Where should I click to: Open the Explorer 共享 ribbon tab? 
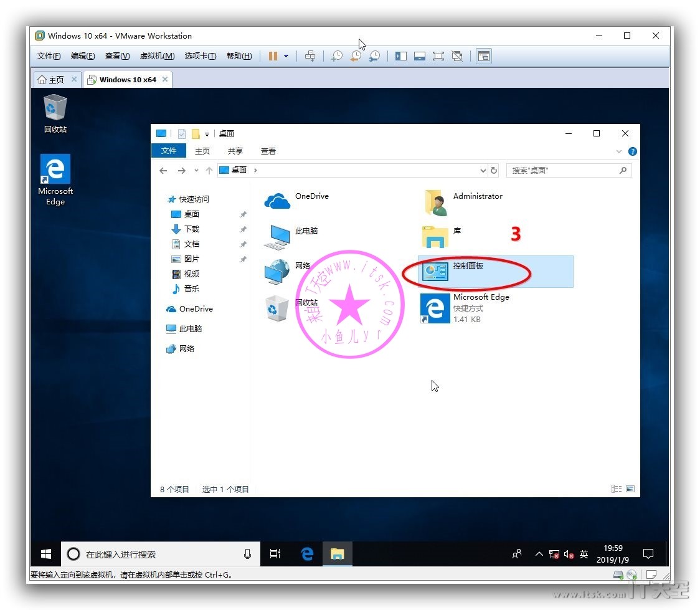(x=235, y=151)
